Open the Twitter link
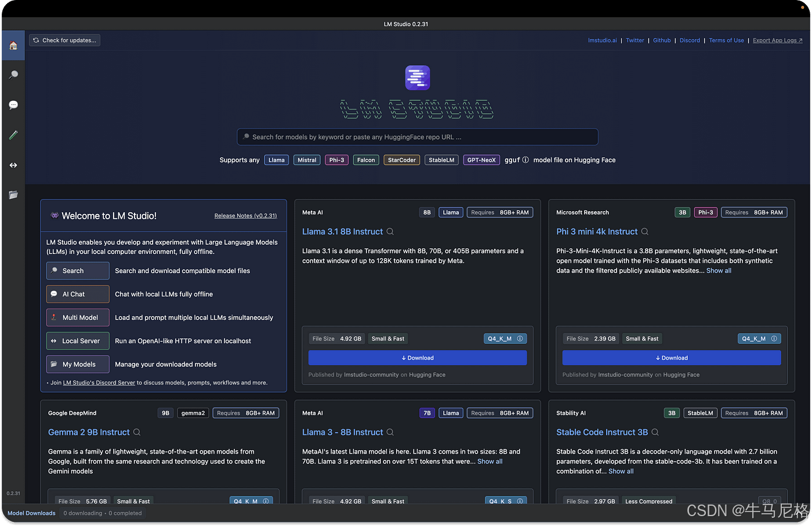812x526 pixels. point(635,41)
